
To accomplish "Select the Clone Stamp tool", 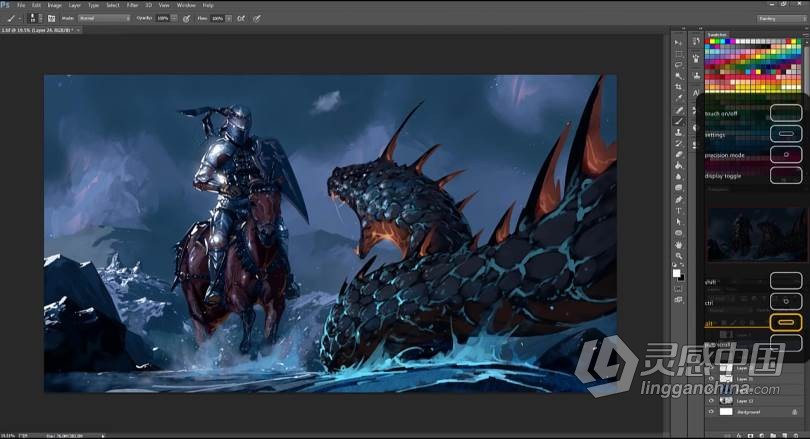I will pos(678,132).
